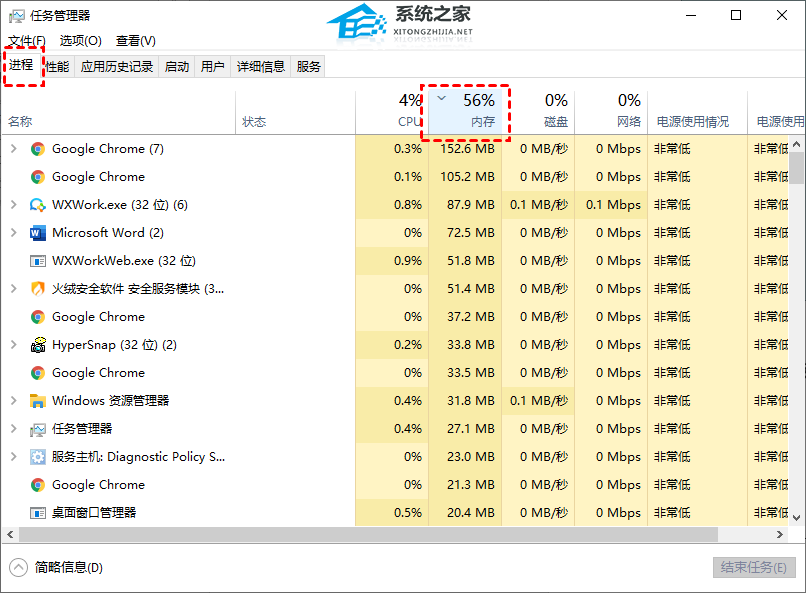
Task: Click the HyperSnap camera icon
Action: click(x=38, y=345)
